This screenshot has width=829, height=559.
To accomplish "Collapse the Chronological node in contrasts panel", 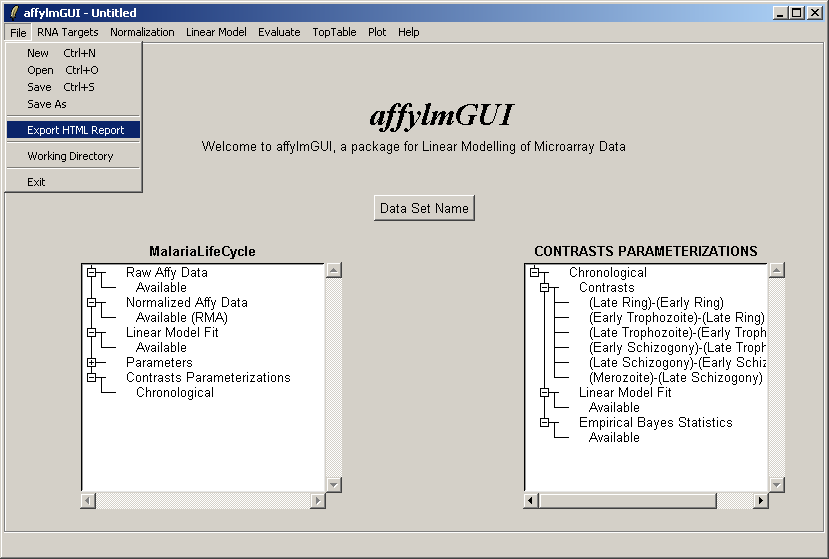I will [534, 272].
